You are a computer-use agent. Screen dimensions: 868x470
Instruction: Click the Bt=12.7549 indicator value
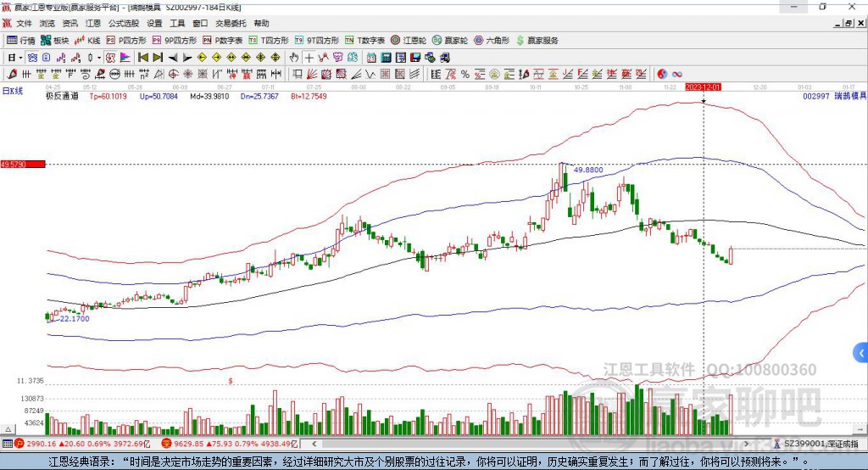309,96
